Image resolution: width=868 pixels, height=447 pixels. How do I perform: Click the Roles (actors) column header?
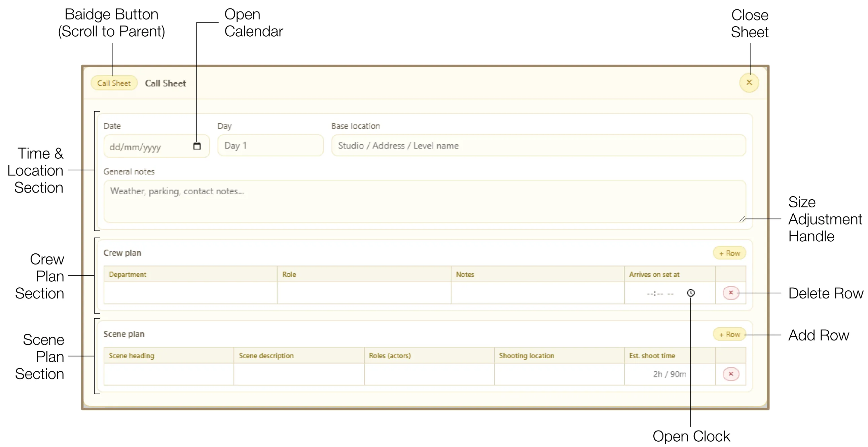429,355
